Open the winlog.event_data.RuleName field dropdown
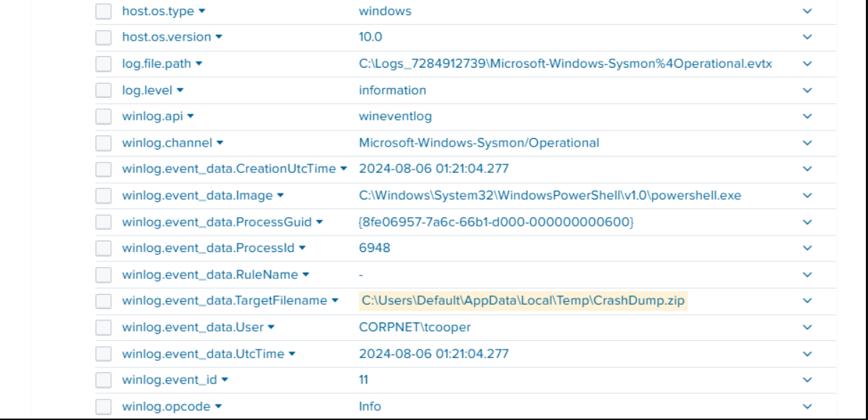This screenshot has width=868, height=420. (306, 275)
